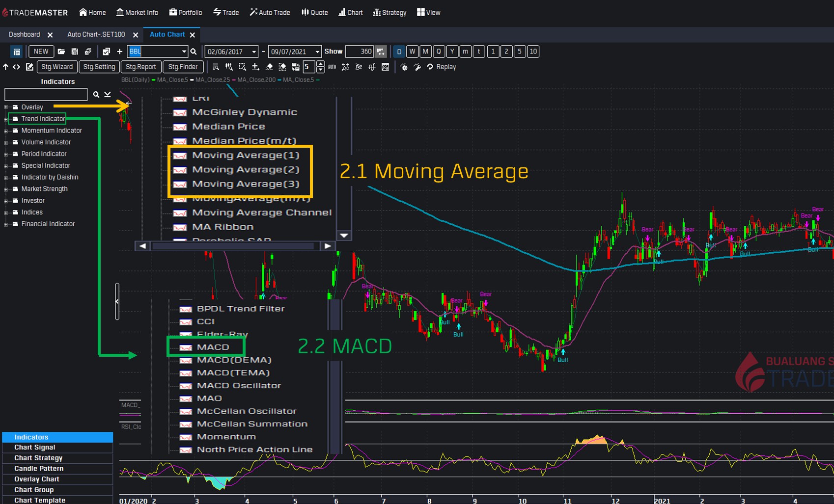Screen dimensions: 834x504
Task: Open the chart Replay tool
Action: point(441,67)
